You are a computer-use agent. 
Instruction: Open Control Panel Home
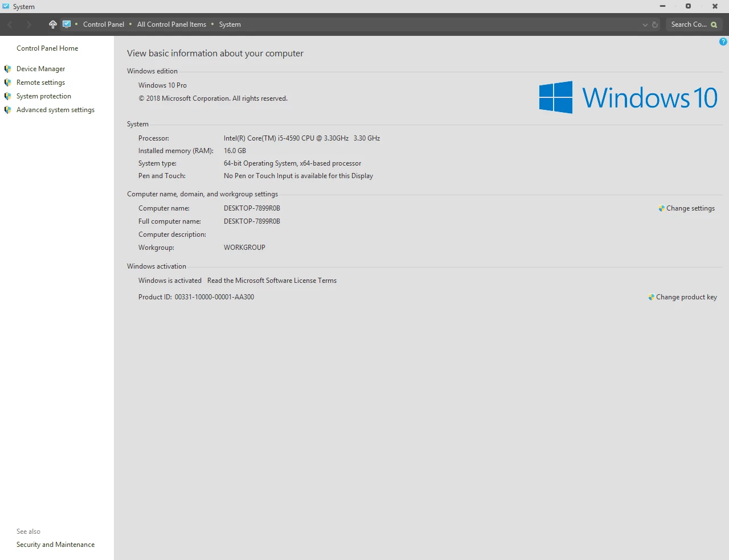(x=47, y=48)
